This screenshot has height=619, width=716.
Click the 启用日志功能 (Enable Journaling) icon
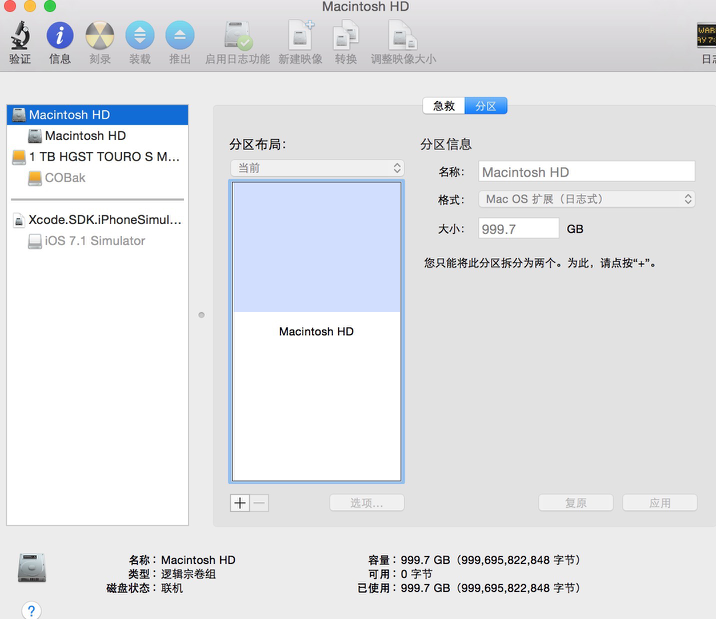click(x=237, y=35)
